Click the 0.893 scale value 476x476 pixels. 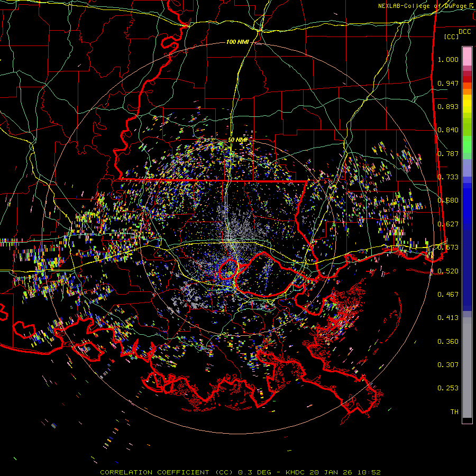(448, 106)
